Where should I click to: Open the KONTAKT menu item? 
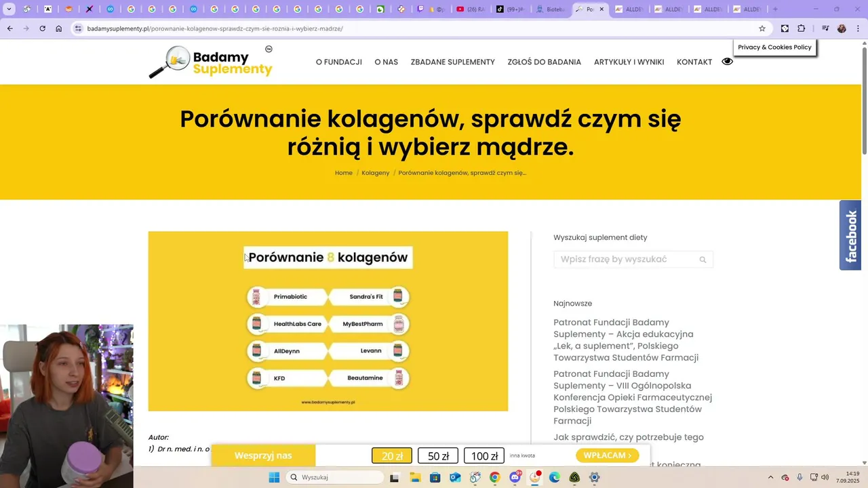(694, 62)
